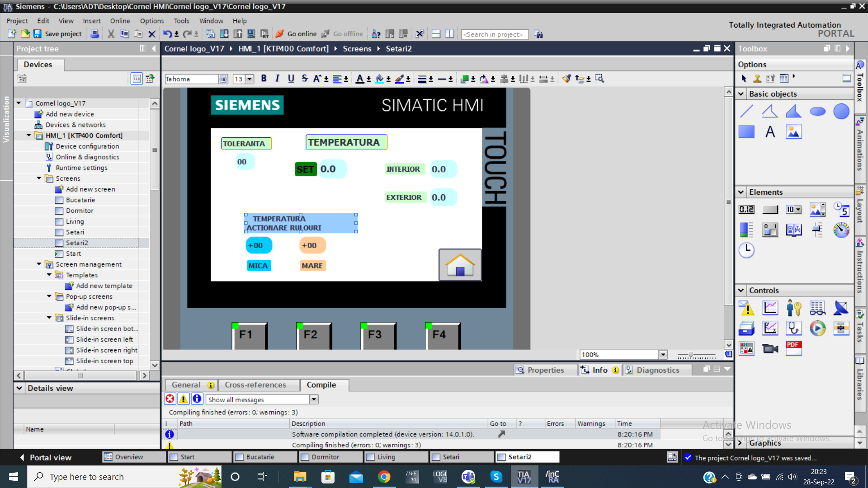Select the Gauge element

(x=841, y=230)
